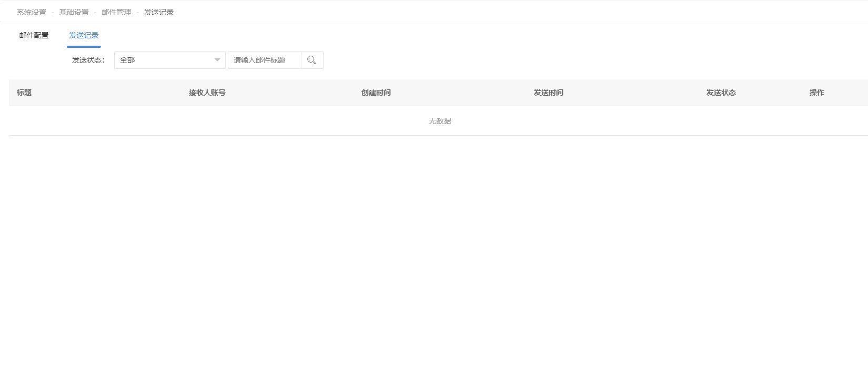Click the 发送状态: filter label
868x368 pixels.
(x=88, y=60)
